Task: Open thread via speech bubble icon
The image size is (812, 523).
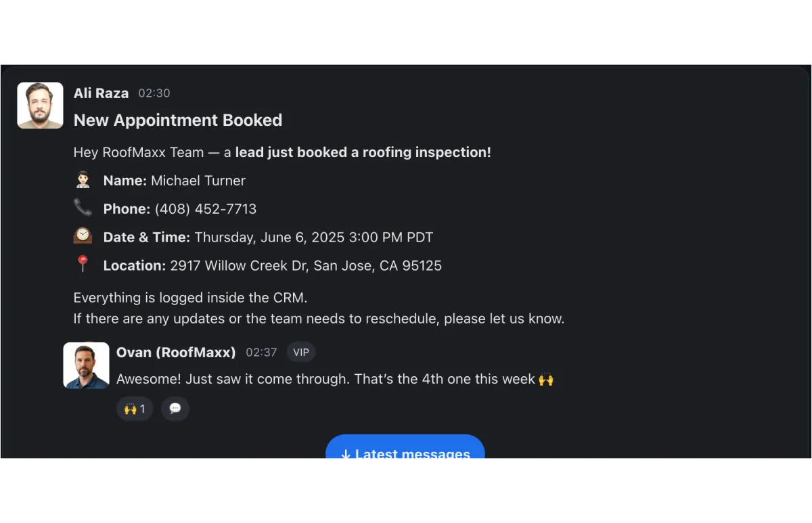Action: pos(175,409)
